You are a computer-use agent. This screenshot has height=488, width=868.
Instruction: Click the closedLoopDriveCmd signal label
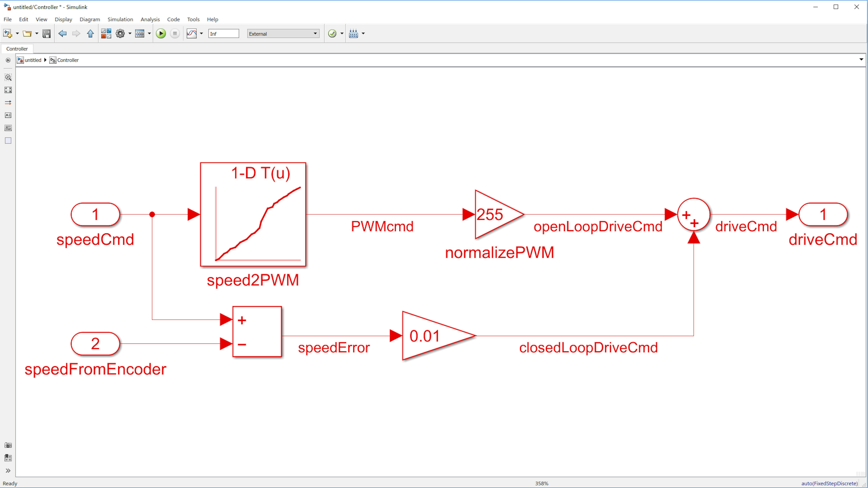pyautogui.click(x=588, y=348)
